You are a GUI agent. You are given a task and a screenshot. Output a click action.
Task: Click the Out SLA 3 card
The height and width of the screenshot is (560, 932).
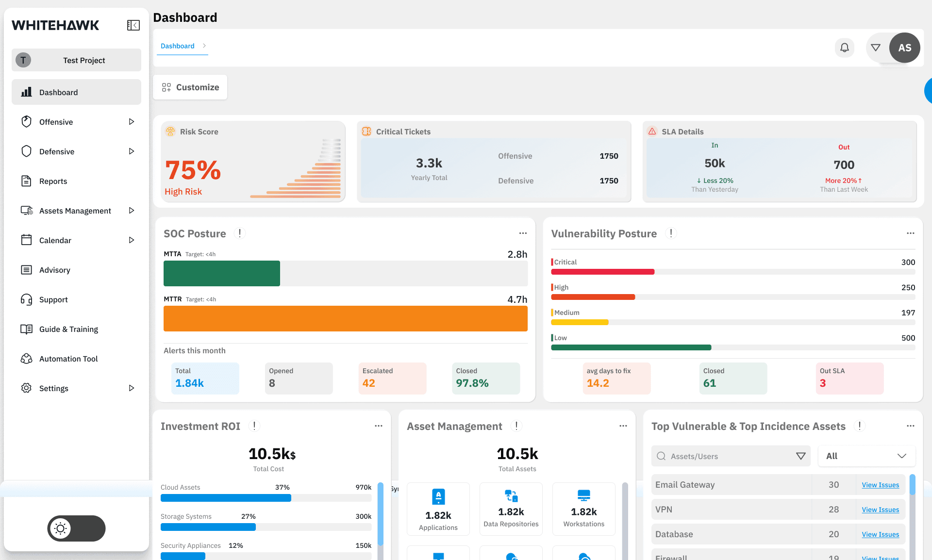point(850,378)
